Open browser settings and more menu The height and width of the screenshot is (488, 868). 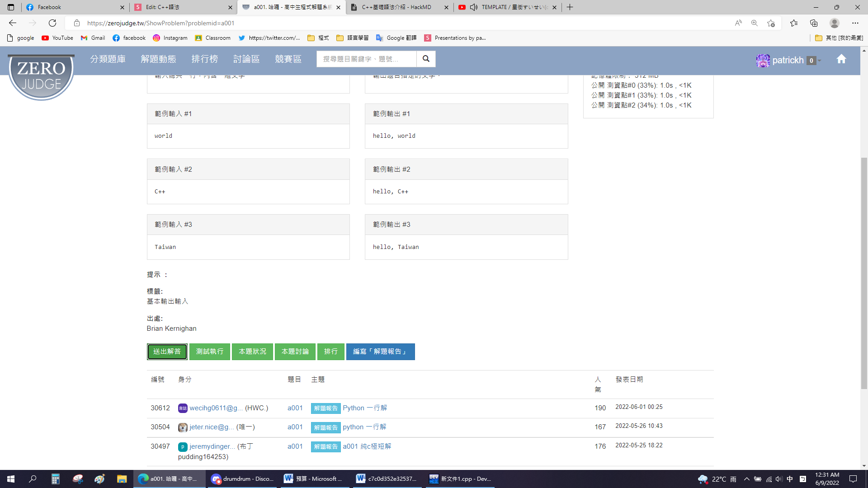point(855,23)
